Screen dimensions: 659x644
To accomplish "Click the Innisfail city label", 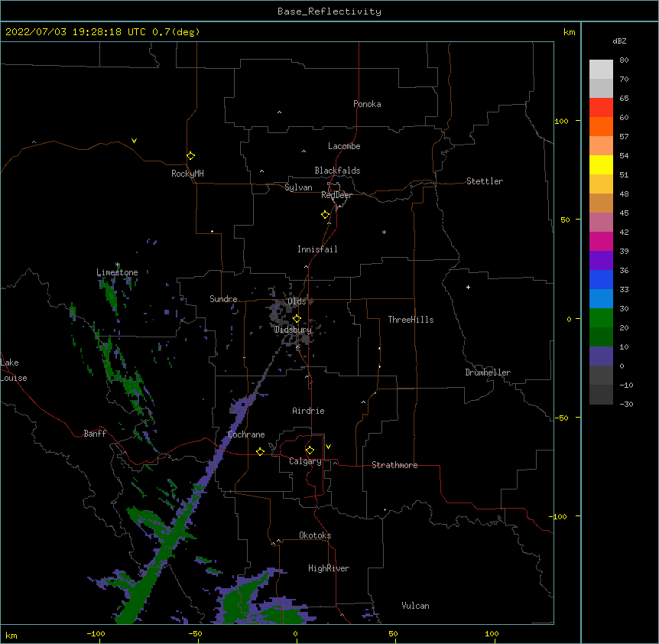I will click(x=317, y=249).
